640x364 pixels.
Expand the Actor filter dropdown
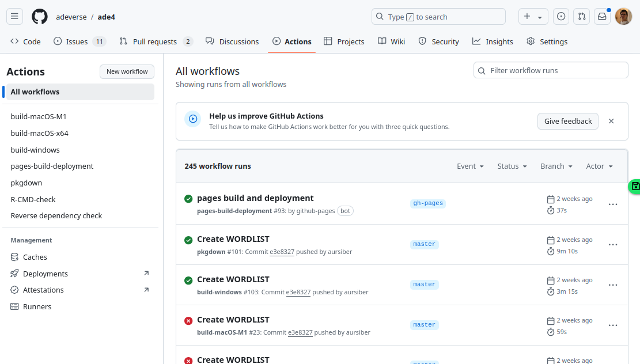(600, 166)
